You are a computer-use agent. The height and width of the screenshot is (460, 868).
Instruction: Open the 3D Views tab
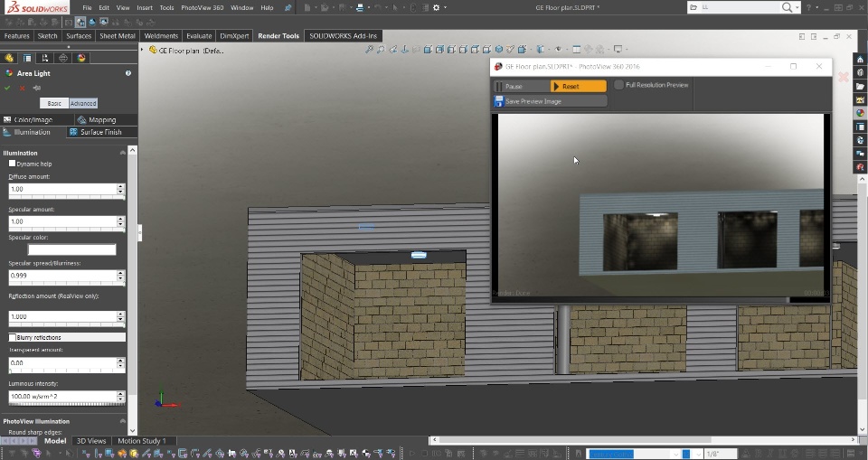pyautogui.click(x=90, y=441)
